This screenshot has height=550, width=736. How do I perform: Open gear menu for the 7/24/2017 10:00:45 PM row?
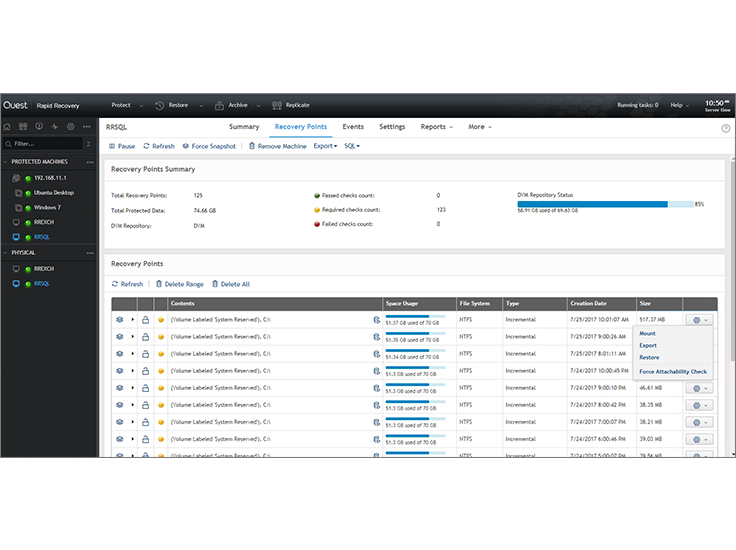[696, 369]
